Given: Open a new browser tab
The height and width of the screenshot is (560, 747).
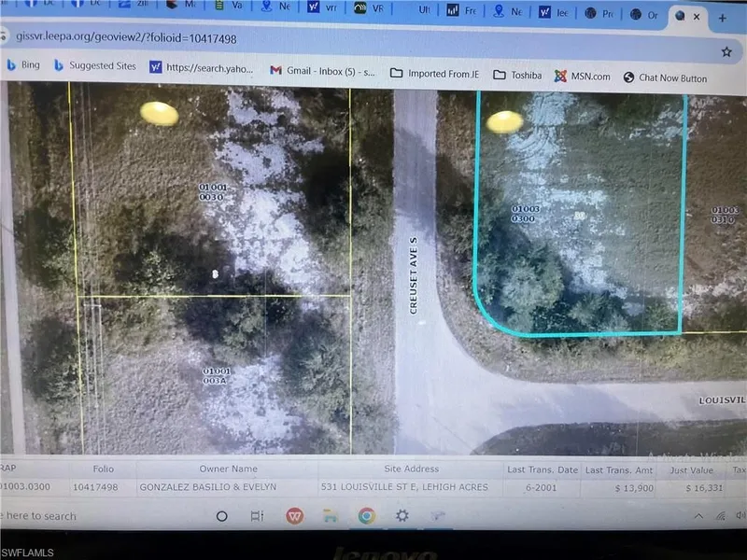Looking at the screenshot, I should [722, 18].
